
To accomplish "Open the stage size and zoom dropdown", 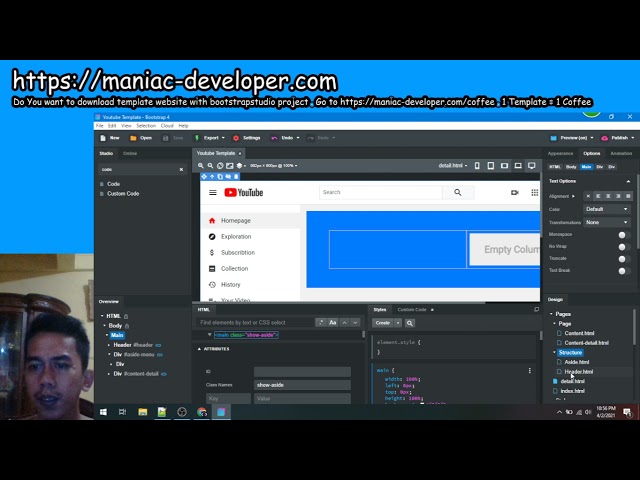I will point(274,166).
